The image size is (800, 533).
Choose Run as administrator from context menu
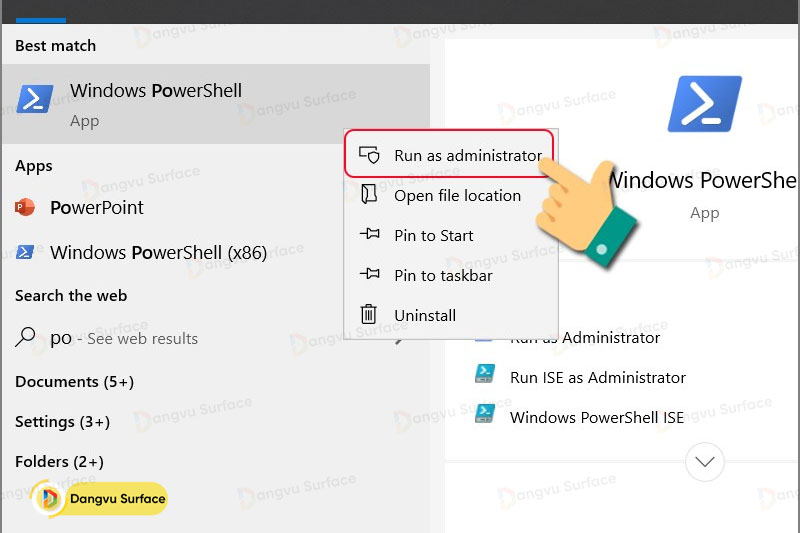(x=467, y=155)
